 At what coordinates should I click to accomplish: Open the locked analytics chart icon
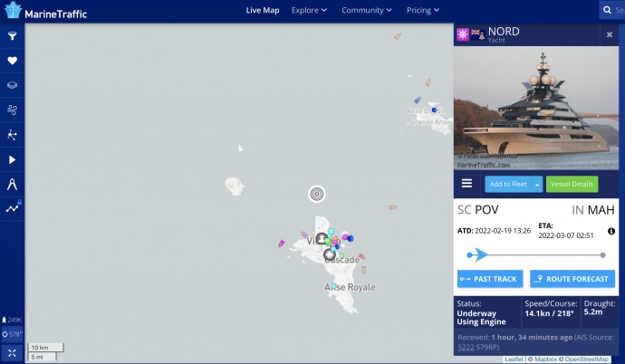pos(13,207)
